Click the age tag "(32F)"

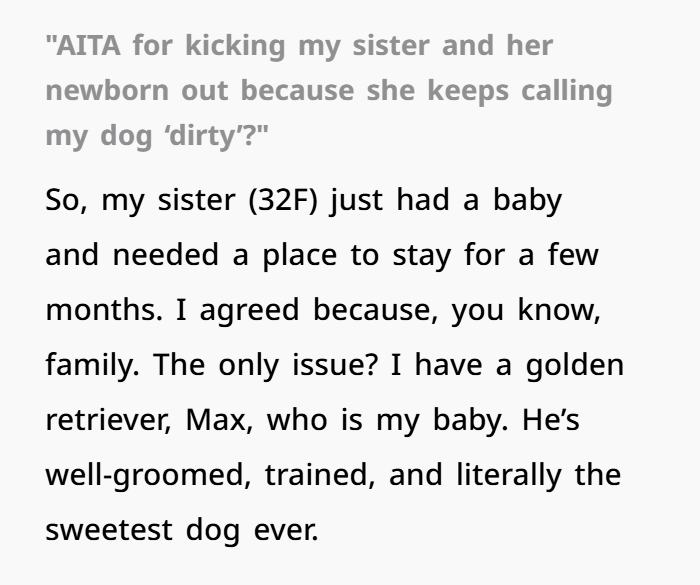coord(283,201)
